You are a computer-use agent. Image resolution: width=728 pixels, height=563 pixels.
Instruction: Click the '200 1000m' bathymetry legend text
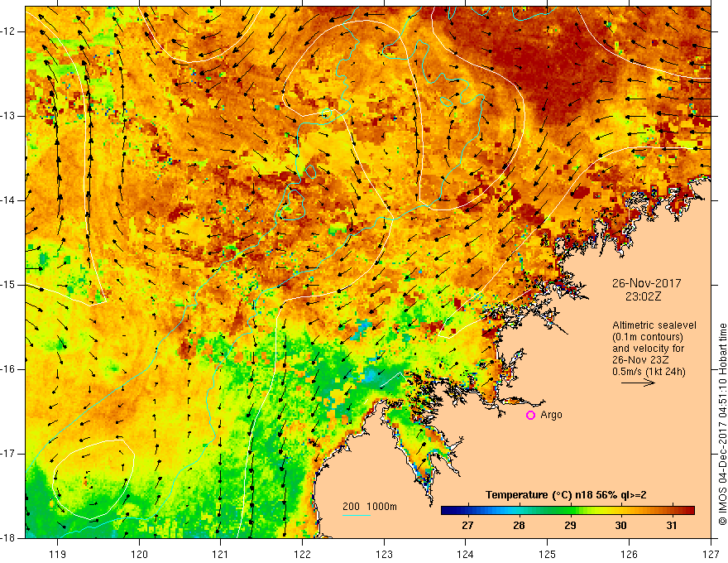coord(370,507)
